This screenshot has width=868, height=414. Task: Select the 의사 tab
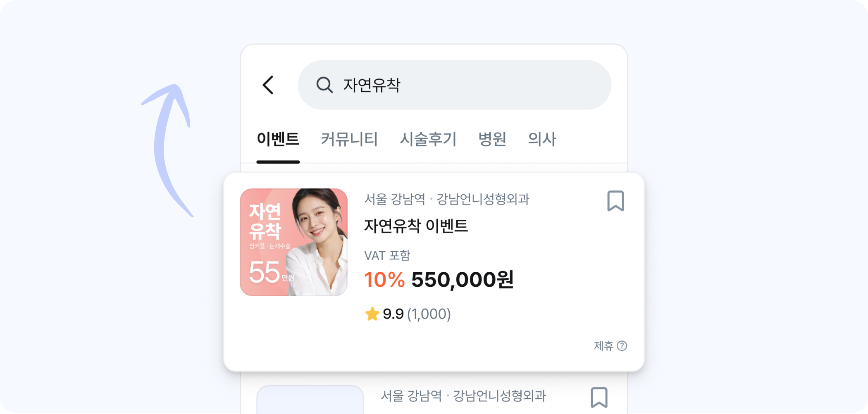(542, 139)
